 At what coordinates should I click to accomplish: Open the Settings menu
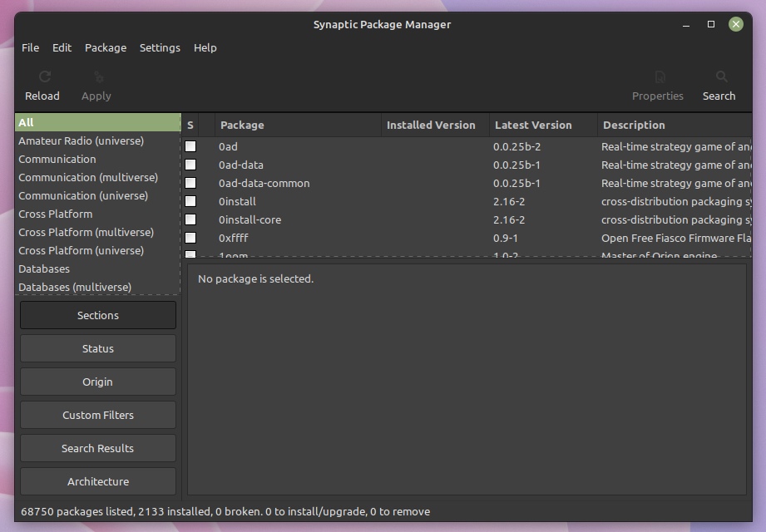coord(160,48)
